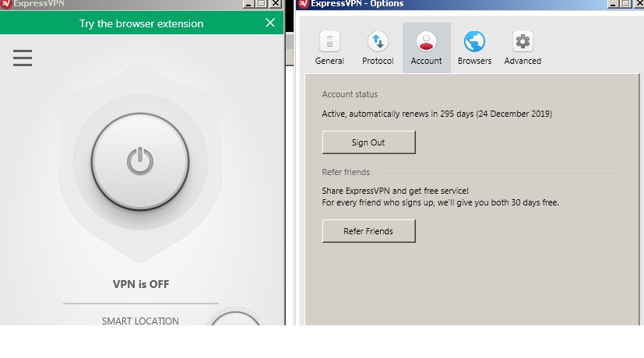This screenshot has width=644, height=358.
Task: Click the Refer Friends button
Action: click(x=369, y=231)
